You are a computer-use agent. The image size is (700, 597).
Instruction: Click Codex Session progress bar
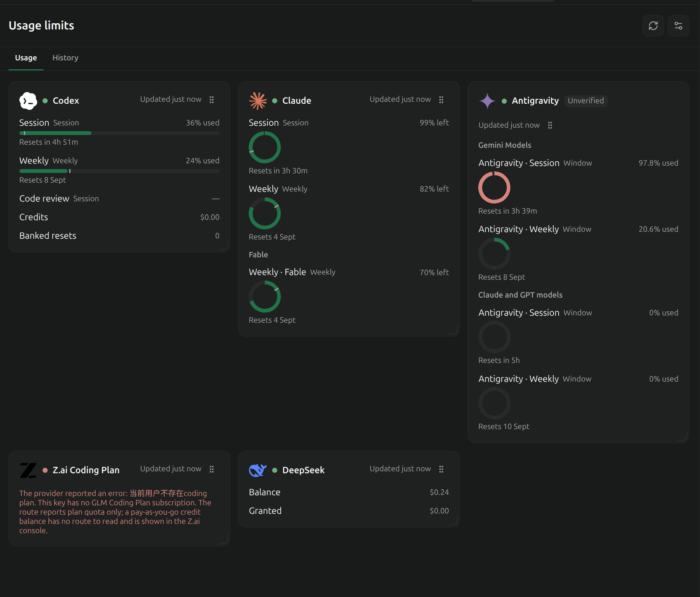119,133
